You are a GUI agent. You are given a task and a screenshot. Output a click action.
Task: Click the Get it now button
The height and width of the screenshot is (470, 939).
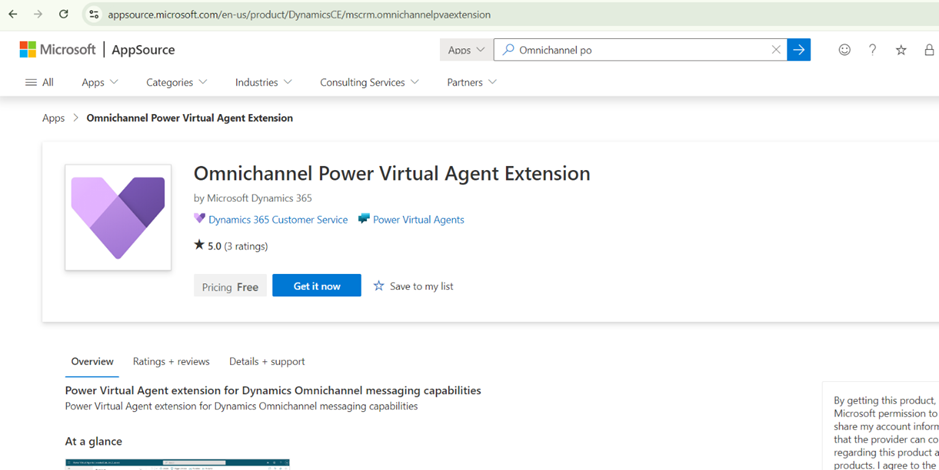click(x=316, y=286)
